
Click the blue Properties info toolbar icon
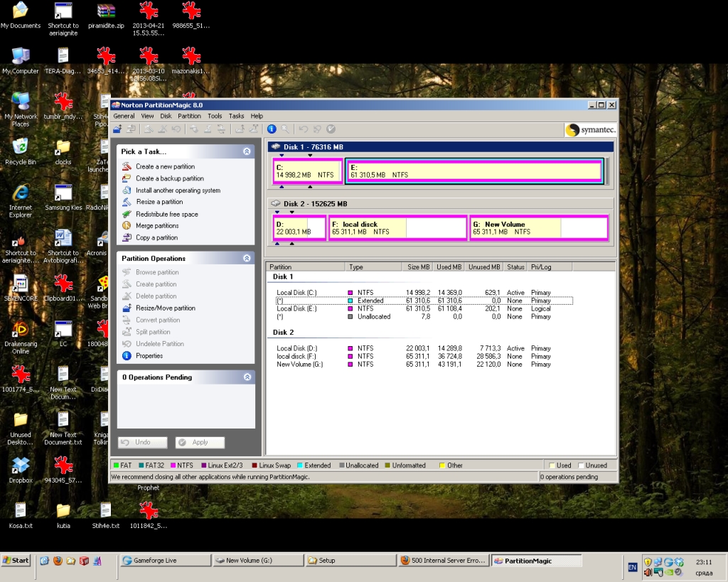(x=272, y=129)
